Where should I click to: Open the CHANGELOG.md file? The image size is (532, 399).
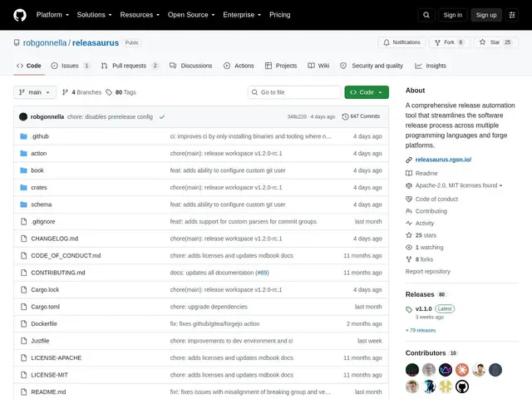point(55,239)
